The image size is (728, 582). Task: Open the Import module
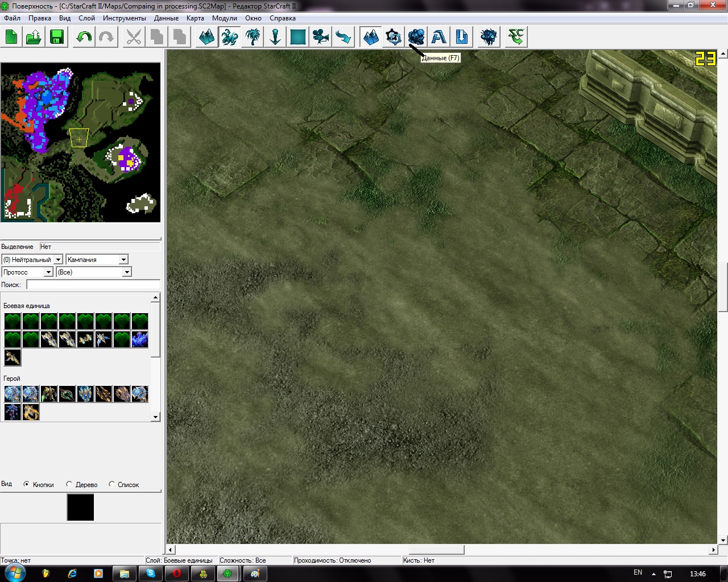coord(461,37)
